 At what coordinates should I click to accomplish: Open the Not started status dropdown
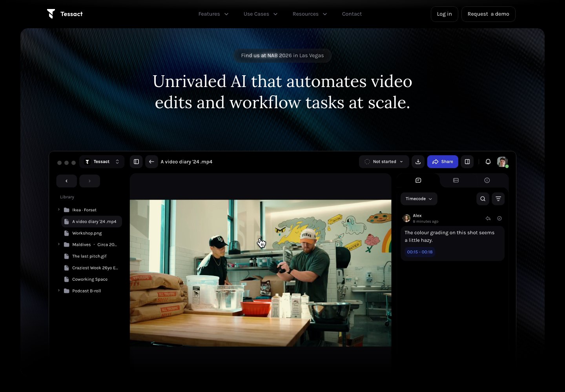384,162
